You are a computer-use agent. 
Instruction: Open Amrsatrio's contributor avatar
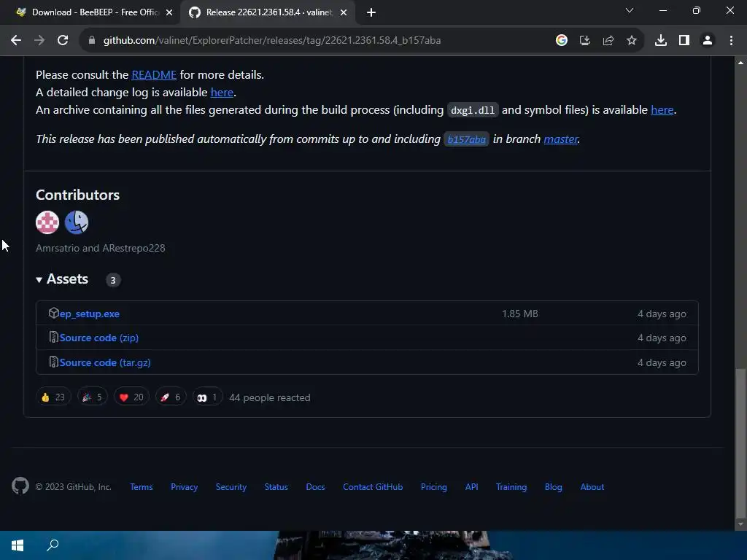coord(47,222)
